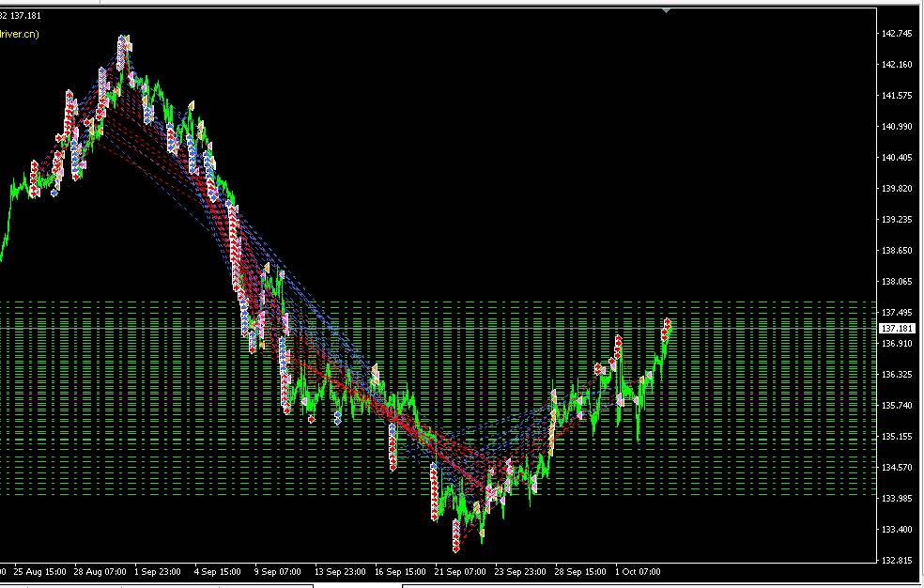Screen dimensions: 924x588
Task: Select the 1 Oct 07:00 time label
Action: [x=638, y=571]
